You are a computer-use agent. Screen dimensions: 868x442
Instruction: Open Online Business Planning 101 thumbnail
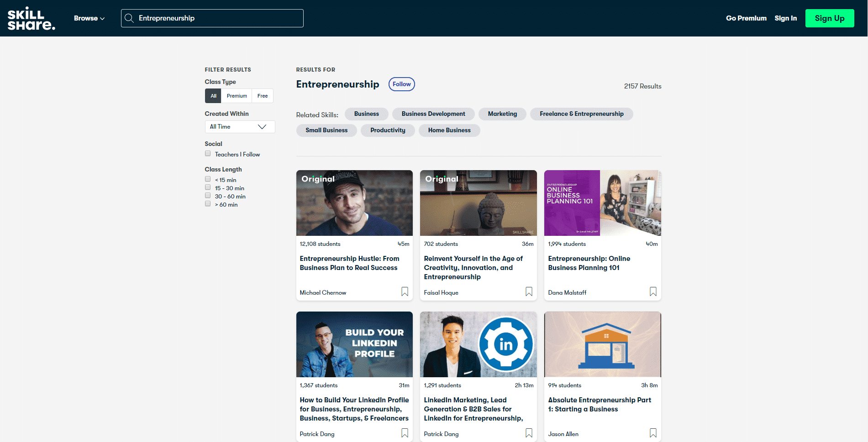click(x=603, y=203)
